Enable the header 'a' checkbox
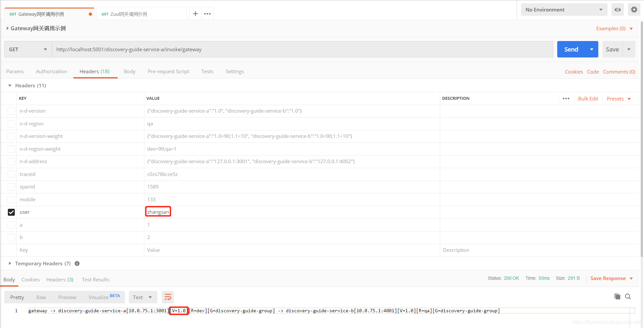Image resolution: width=644 pixels, height=328 pixels. pyautogui.click(x=11, y=225)
